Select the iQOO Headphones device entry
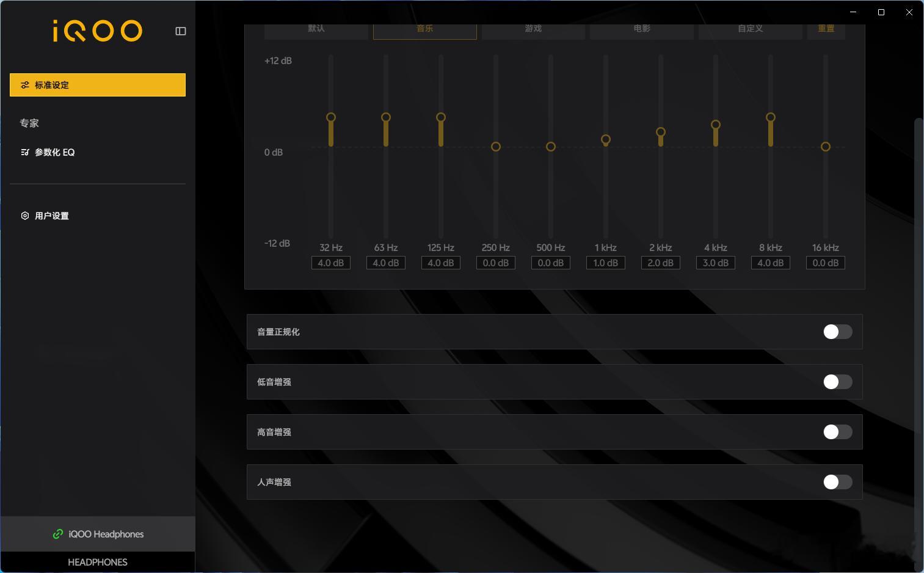This screenshot has height=573, width=924. (98, 534)
